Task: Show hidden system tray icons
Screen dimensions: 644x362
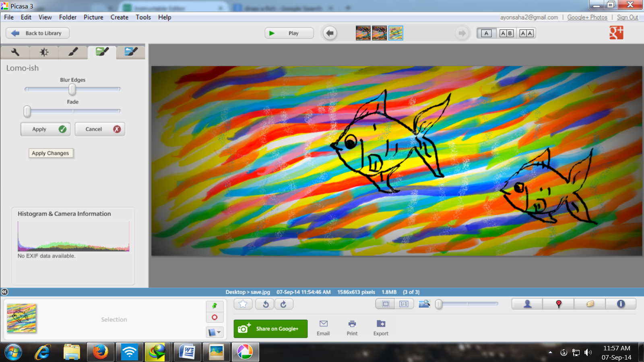Action: click(550, 352)
